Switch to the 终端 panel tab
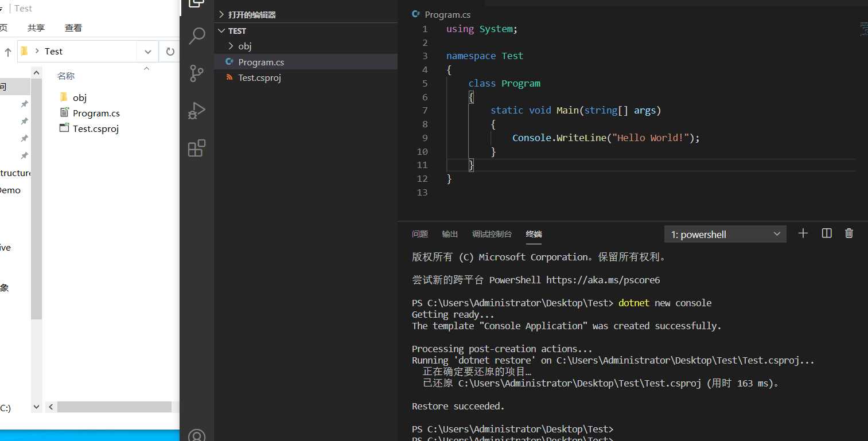 (x=534, y=234)
